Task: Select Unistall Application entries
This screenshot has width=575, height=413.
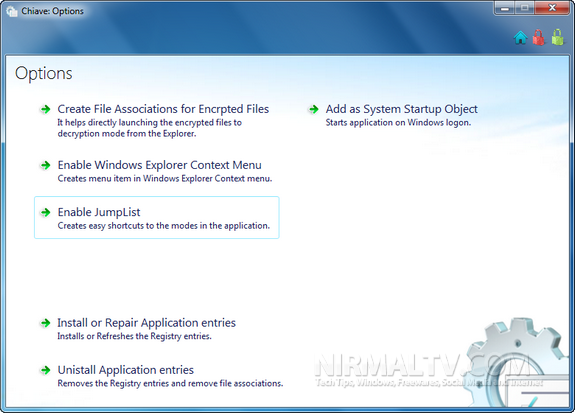Action: pyautogui.click(x=125, y=370)
